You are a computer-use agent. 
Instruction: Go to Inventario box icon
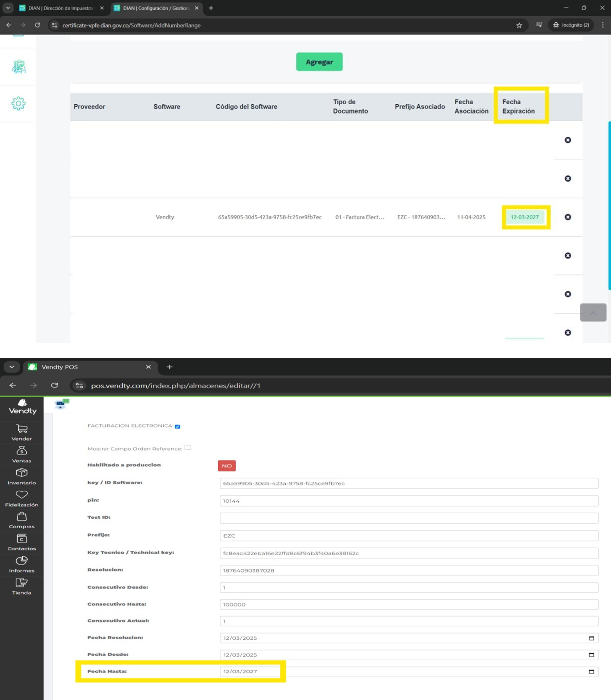click(22, 473)
